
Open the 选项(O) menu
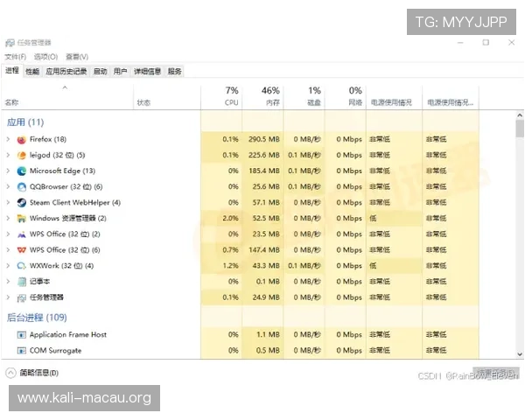pos(45,57)
